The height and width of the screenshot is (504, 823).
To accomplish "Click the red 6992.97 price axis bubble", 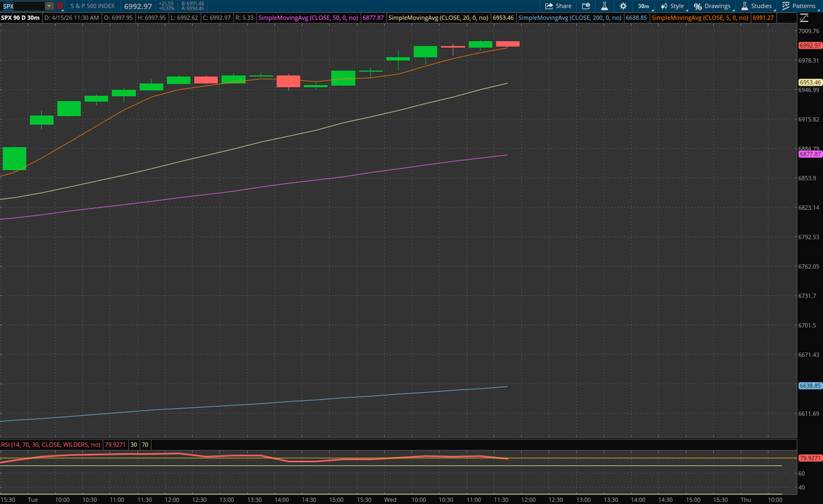I will click(810, 45).
